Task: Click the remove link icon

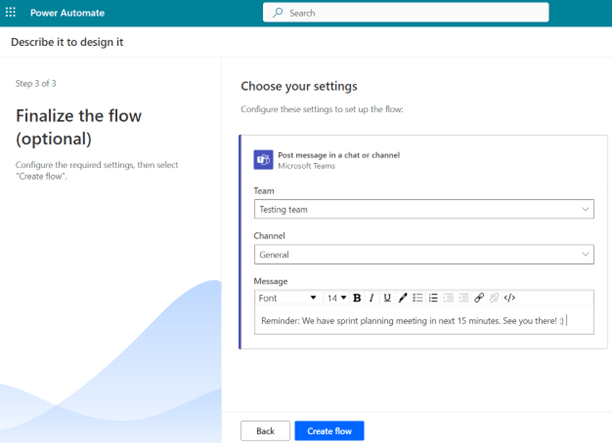Action: [494, 298]
